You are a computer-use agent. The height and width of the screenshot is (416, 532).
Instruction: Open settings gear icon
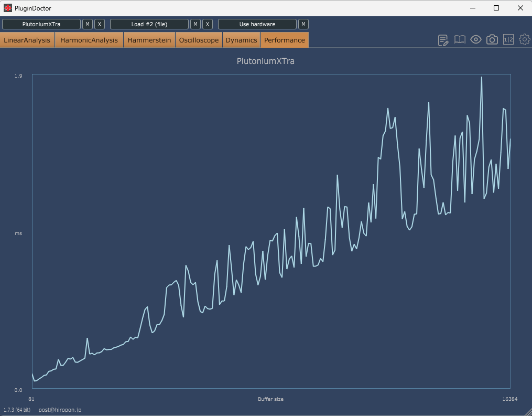click(525, 39)
